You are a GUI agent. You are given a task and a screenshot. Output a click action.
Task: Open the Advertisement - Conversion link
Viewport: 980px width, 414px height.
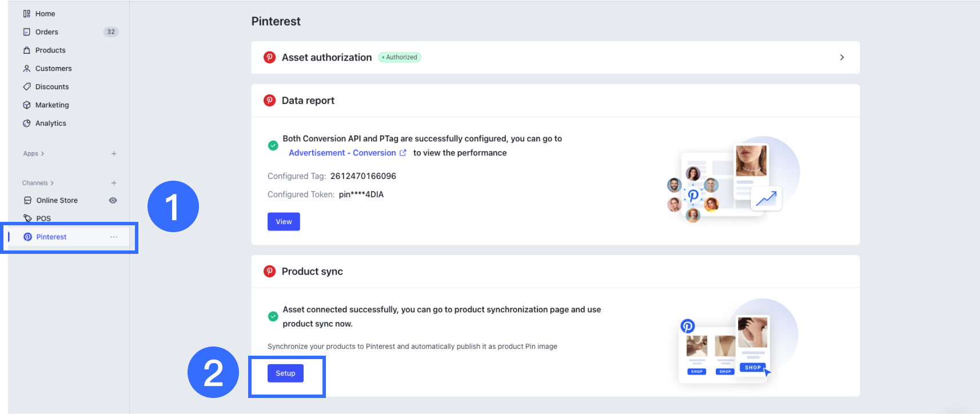pyautogui.click(x=342, y=153)
